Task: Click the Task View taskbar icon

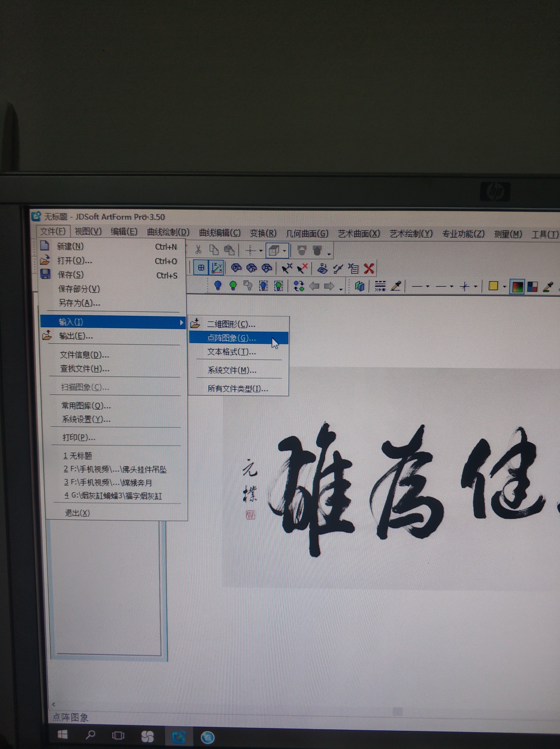Action: click(118, 736)
